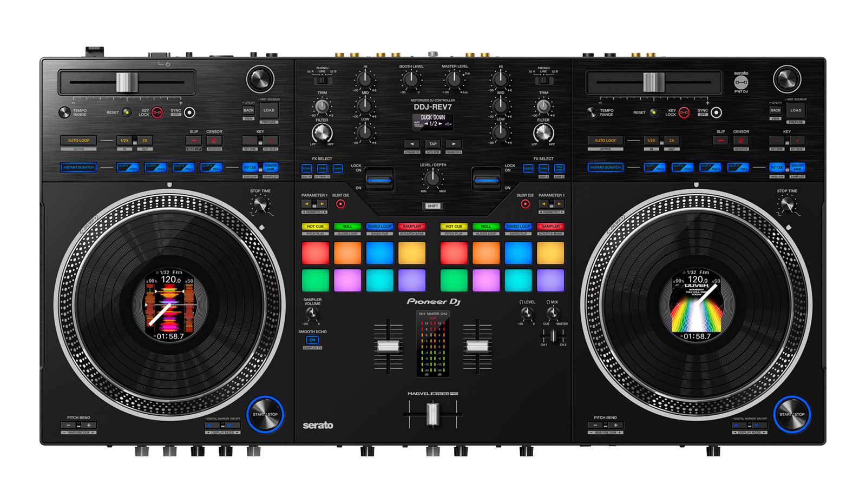Viewport: 866px width, 504px height.
Task: Tap the cyan performance pad on the right deck
Action: pyautogui.click(x=518, y=281)
